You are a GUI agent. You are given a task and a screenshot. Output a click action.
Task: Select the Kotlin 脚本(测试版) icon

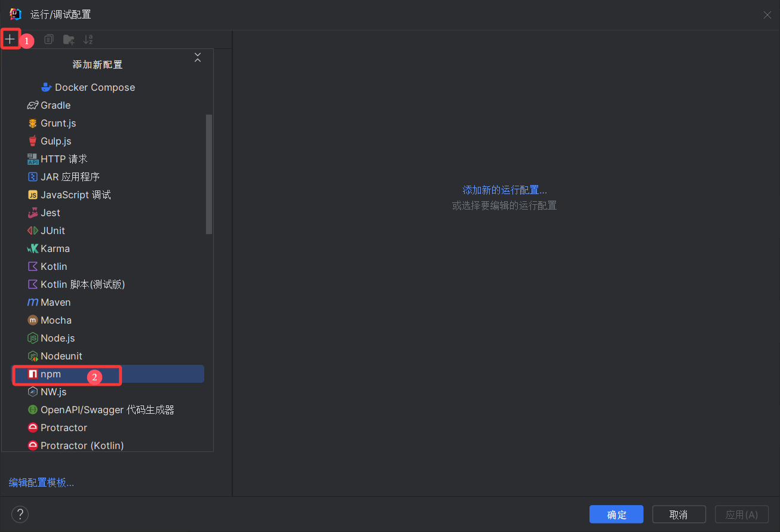(x=33, y=284)
